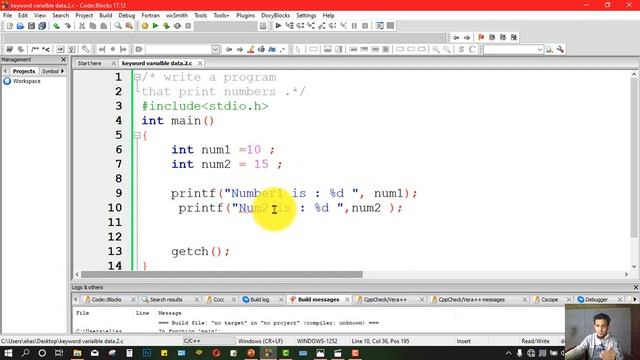640x360 pixels.
Task: Click the Windows Start button
Action: click(x=8, y=353)
